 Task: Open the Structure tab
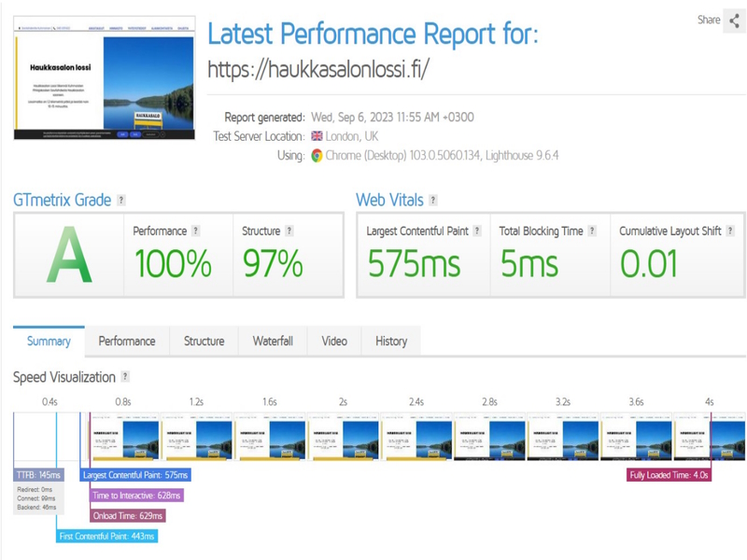pos(204,342)
